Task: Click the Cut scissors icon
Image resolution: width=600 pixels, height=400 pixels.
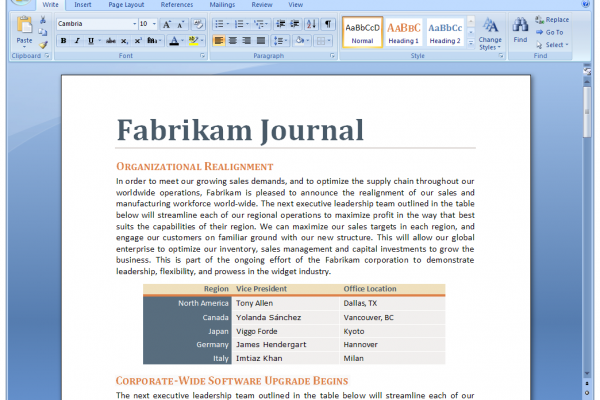Action: (x=43, y=19)
